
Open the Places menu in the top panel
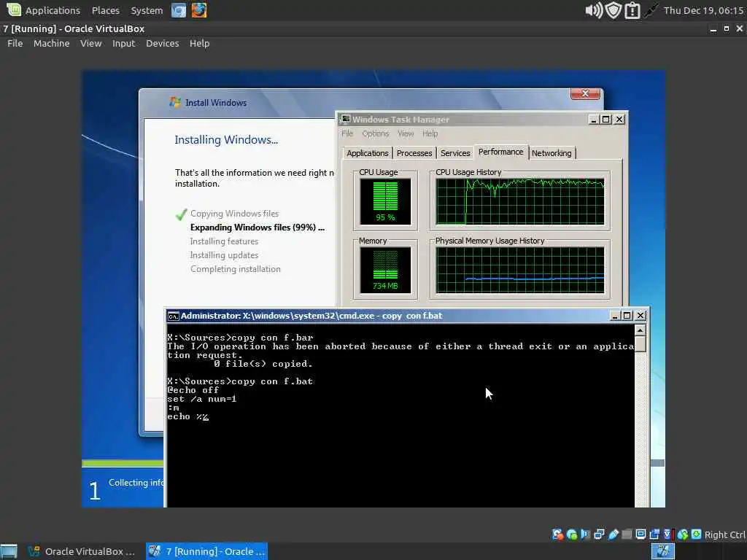105,10
